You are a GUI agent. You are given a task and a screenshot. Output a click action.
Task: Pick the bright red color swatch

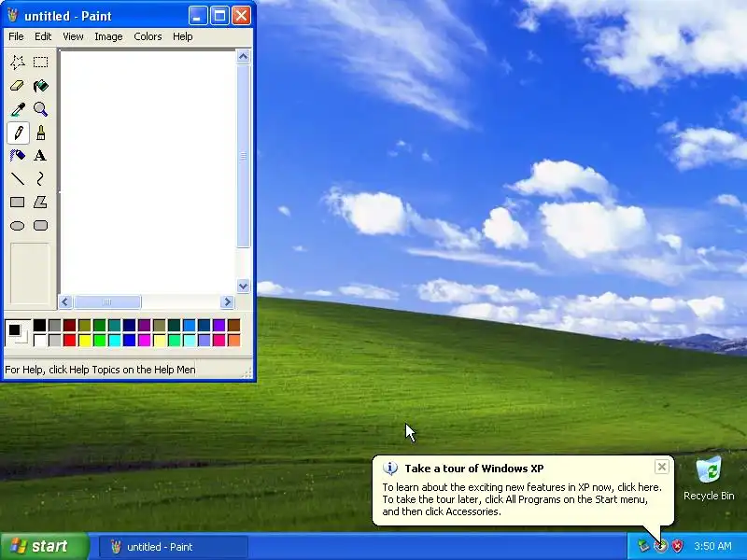click(69, 340)
